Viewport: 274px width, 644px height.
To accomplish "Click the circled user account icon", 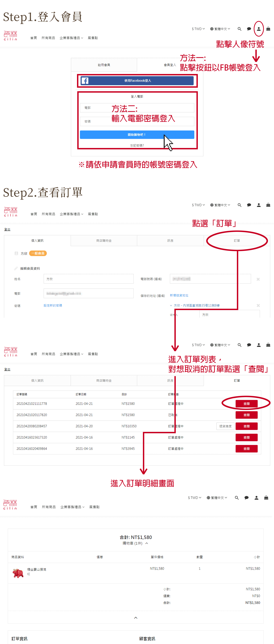I will click(259, 29).
